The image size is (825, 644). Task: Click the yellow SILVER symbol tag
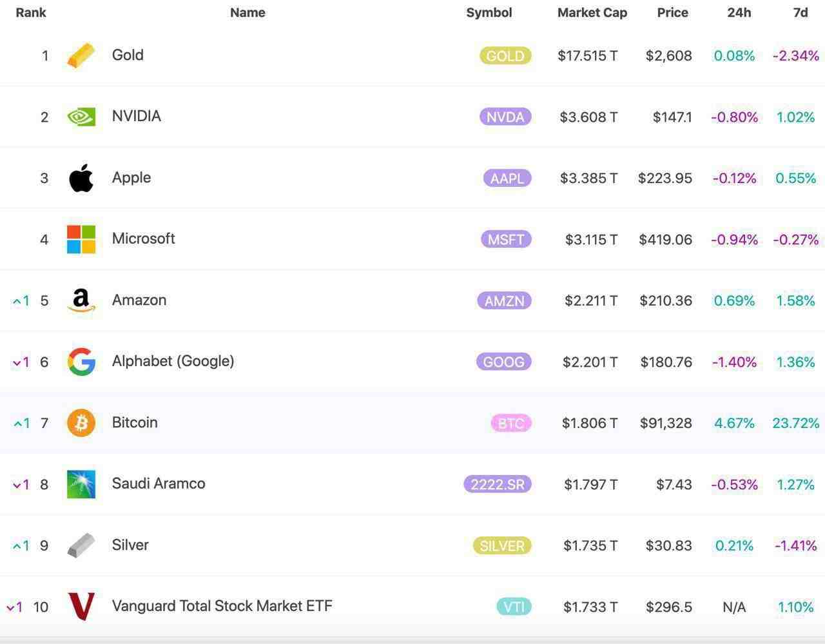click(501, 546)
